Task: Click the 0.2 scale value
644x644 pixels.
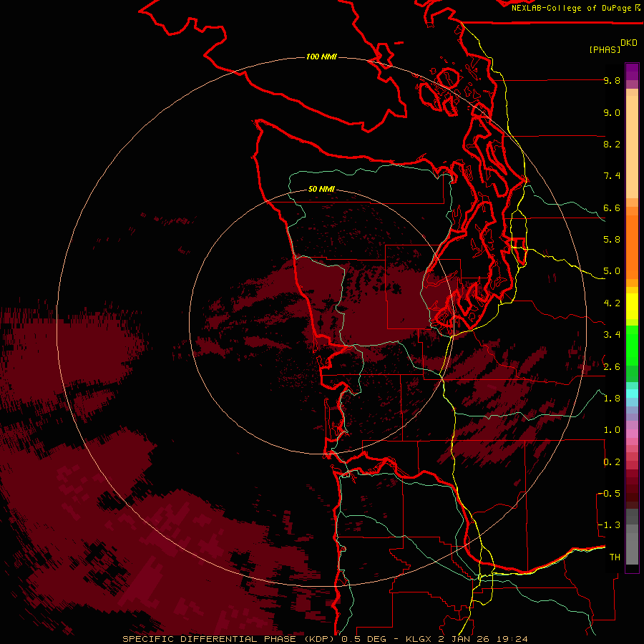Action: pyautogui.click(x=612, y=462)
